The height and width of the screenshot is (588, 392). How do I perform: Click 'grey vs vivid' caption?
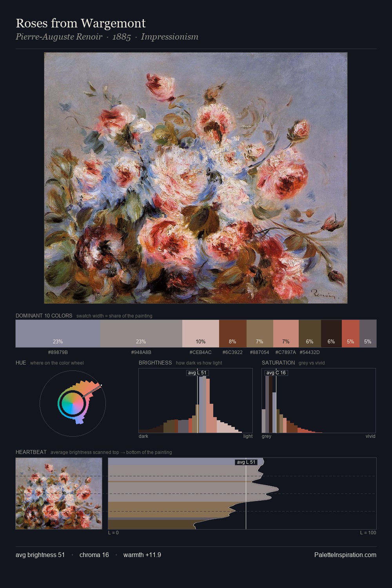coord(312,363)
